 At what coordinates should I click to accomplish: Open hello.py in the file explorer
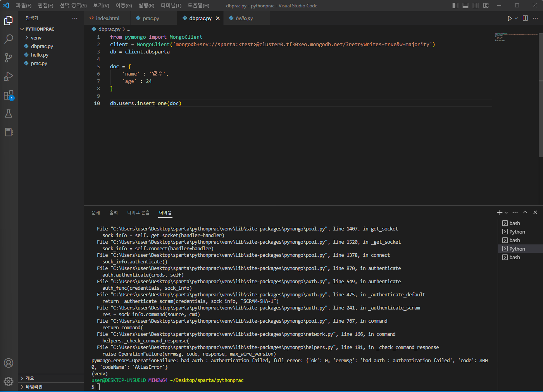pyautogui.click(x=51, y=55)
